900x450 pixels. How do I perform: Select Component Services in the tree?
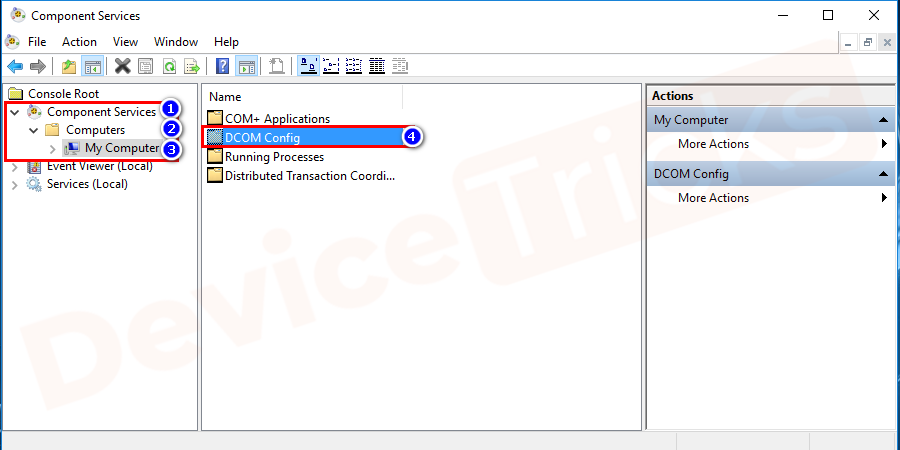tap(101, 111)
